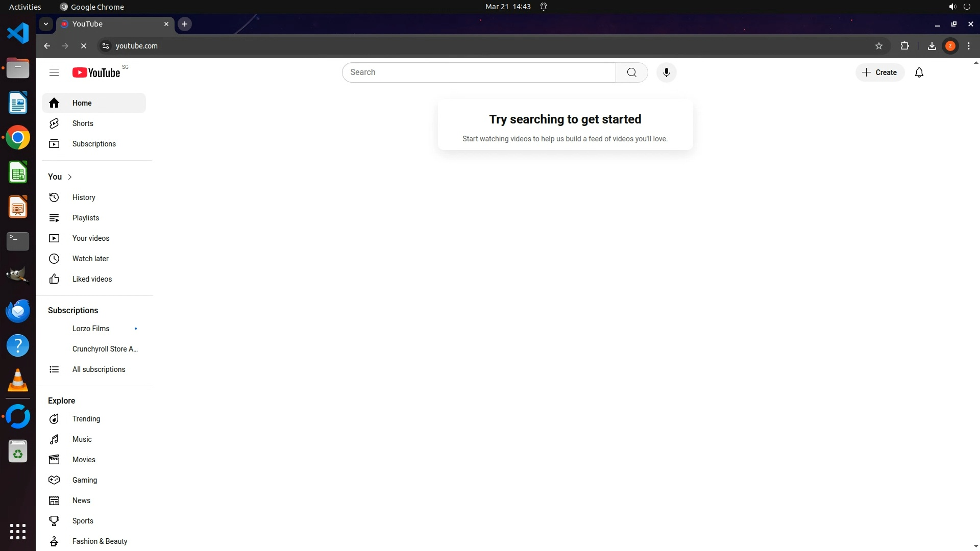This screenshot has width=980, height=551.
Task: Toggle the hamburger guide menu
Action: click(x=54, y=72)
